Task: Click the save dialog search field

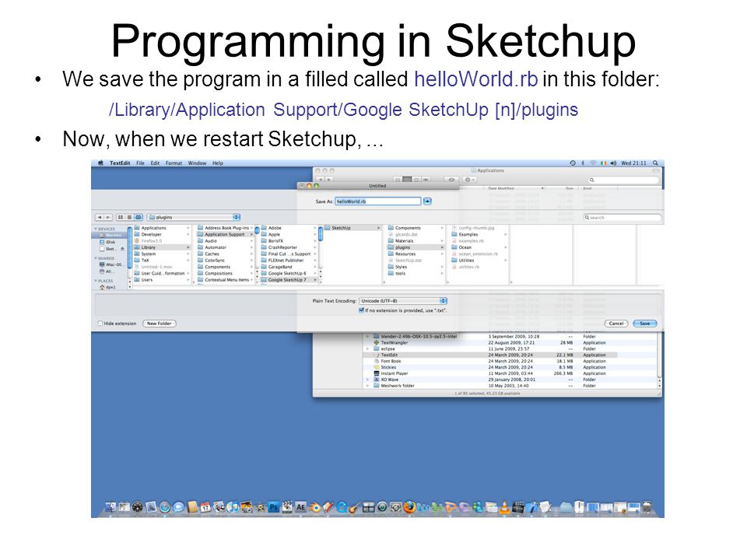Action: click(x=622, y=218)
